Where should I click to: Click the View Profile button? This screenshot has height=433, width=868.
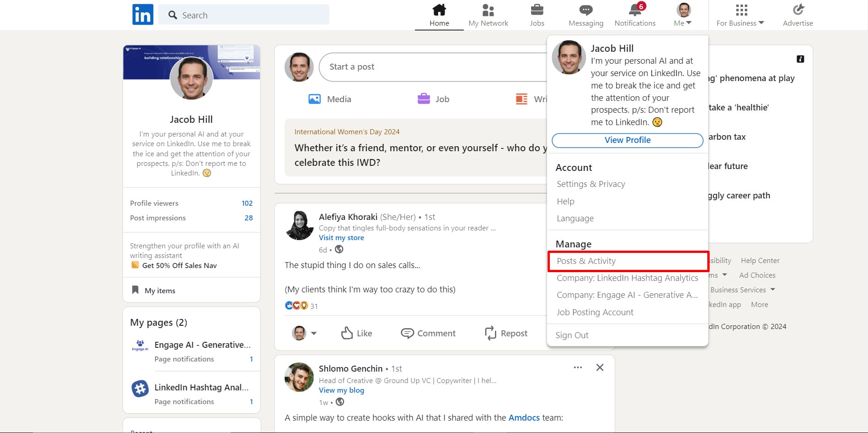click(627, 140)
